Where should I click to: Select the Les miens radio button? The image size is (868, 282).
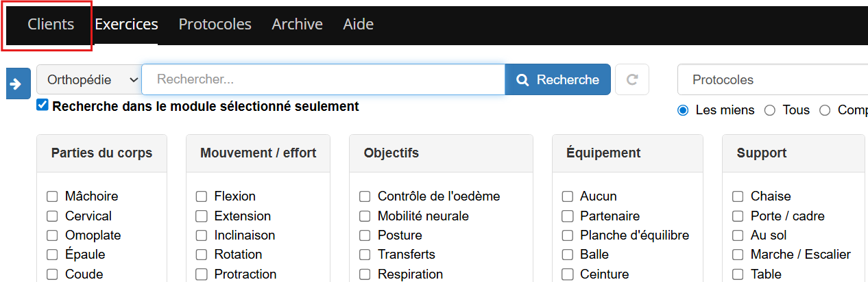[683, 110]
